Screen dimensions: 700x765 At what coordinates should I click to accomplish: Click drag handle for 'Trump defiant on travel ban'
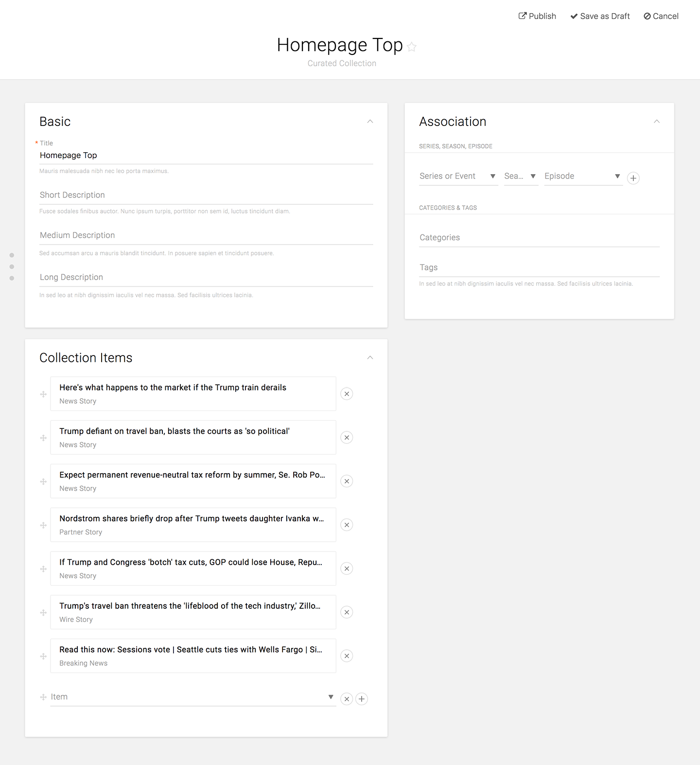pos(43,438)
